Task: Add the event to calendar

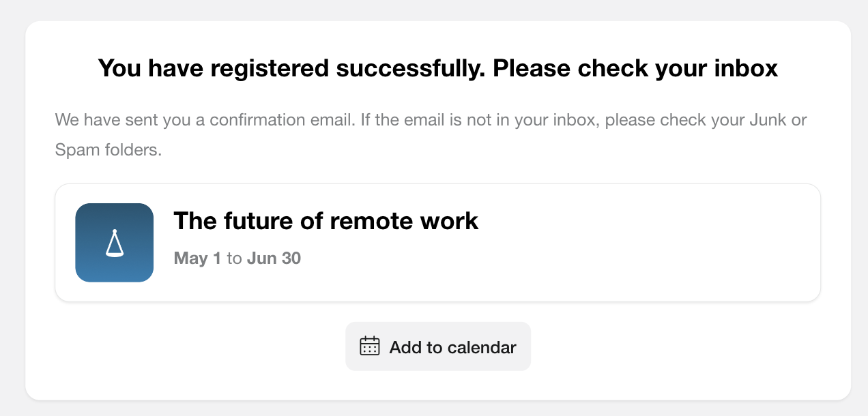Action: click(x=438, y=346)
